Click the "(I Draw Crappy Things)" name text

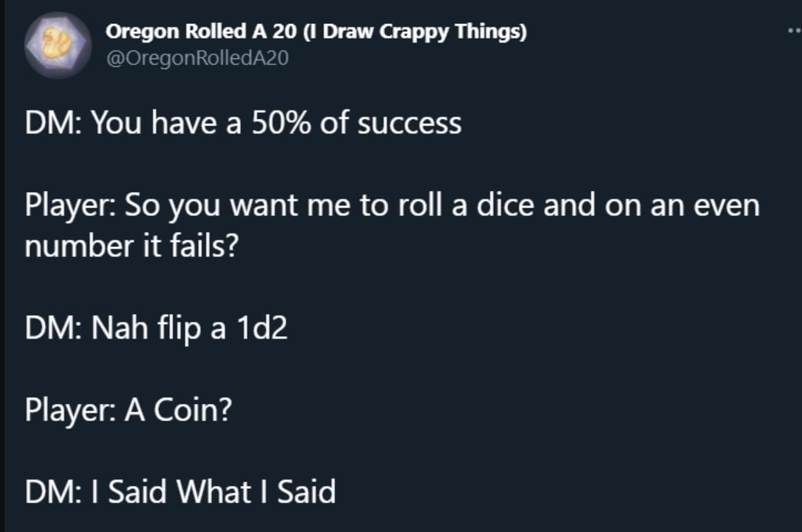416,32
